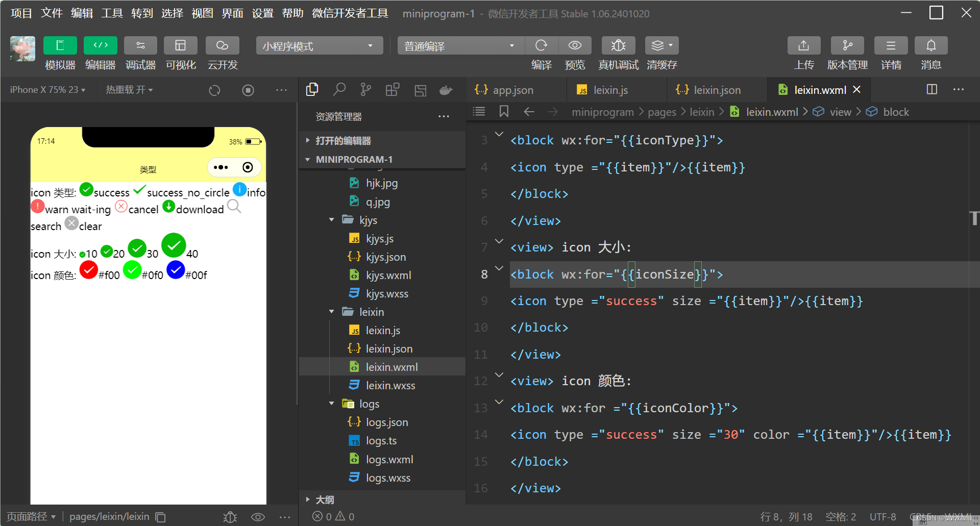
Task: Toggle hot reload dropdown
Action: (129, 90)
